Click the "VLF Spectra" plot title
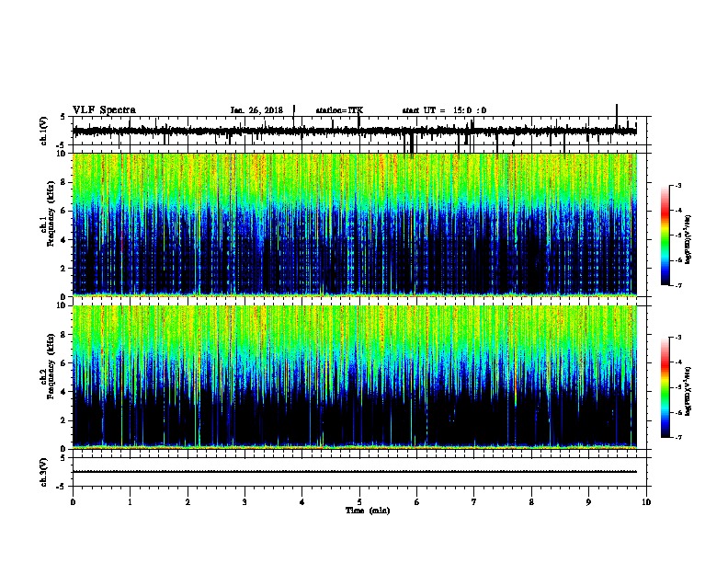This screenshot has height=563, width=728. pos(104,110)
